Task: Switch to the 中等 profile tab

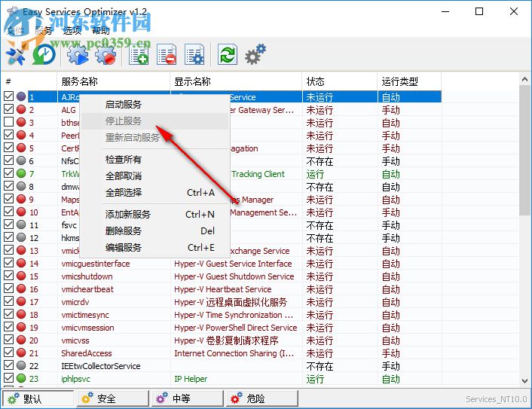Action: [x=188, y=398]
